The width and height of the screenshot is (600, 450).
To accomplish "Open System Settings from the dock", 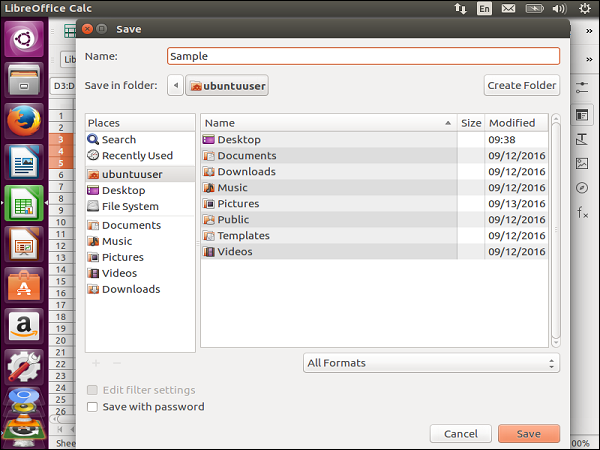I will point(23,367).
